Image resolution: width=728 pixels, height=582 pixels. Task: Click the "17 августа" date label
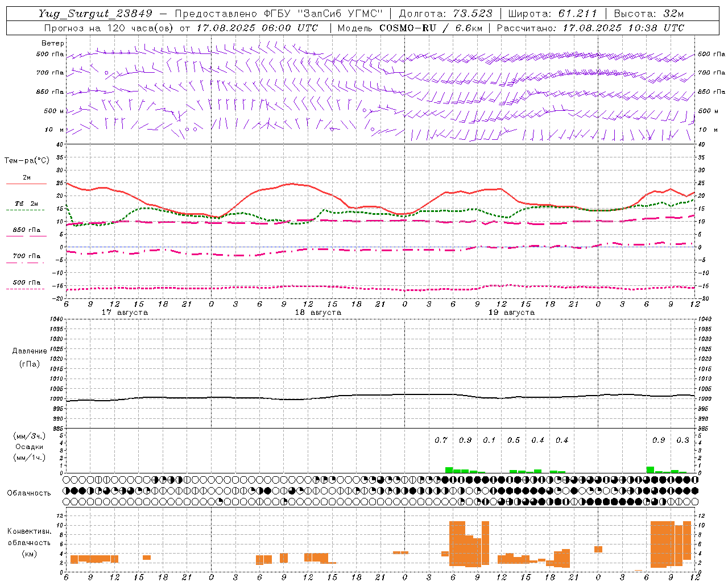click(x=125, y=313)
